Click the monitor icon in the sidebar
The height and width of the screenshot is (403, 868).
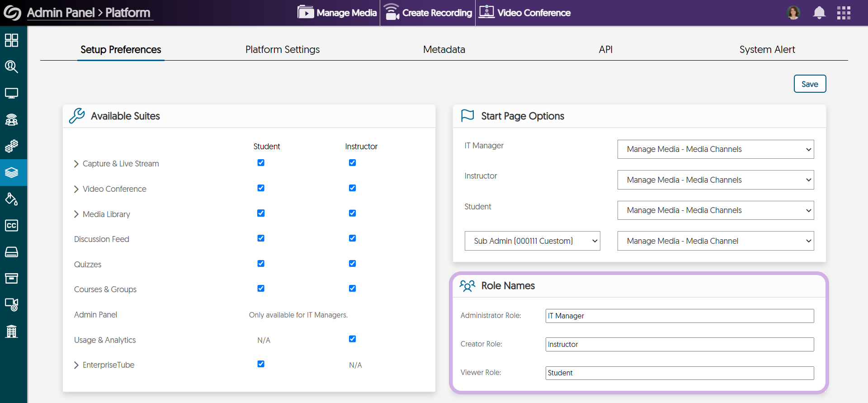(x=11, y=93)
